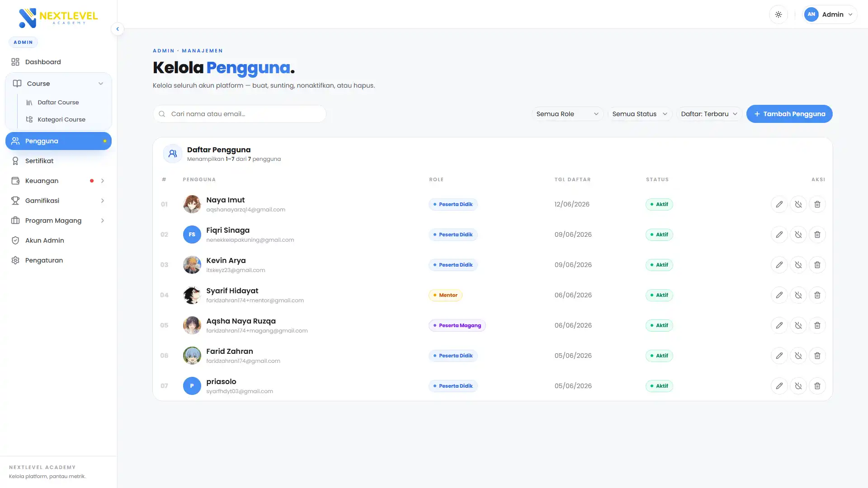The image size is (868, 488).
Task: Delete Aqsha Naya Ruzqa trash icon
Action: 817,325
